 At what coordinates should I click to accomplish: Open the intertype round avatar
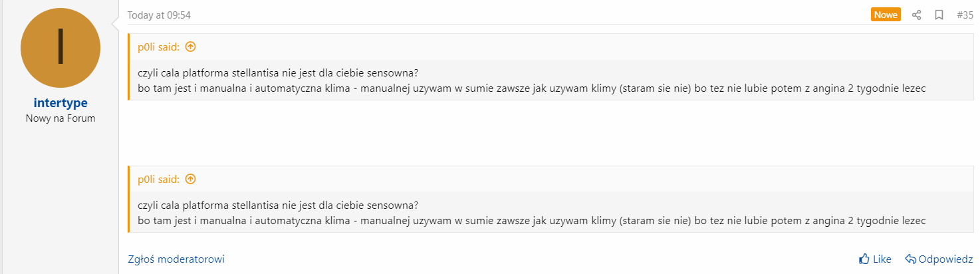coord(61,48)
